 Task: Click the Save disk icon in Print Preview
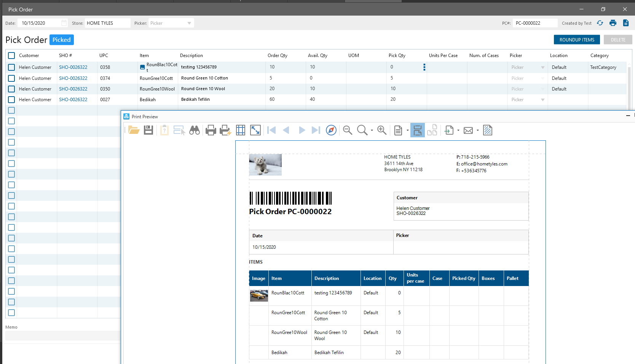click(x=148, y=130)
